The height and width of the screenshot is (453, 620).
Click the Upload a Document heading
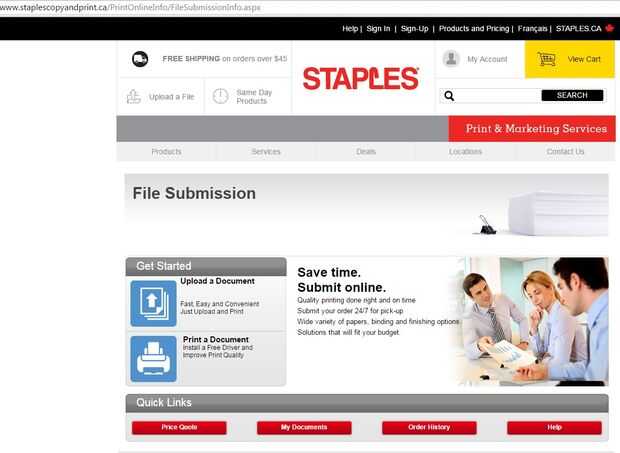(x=217, y=281)
